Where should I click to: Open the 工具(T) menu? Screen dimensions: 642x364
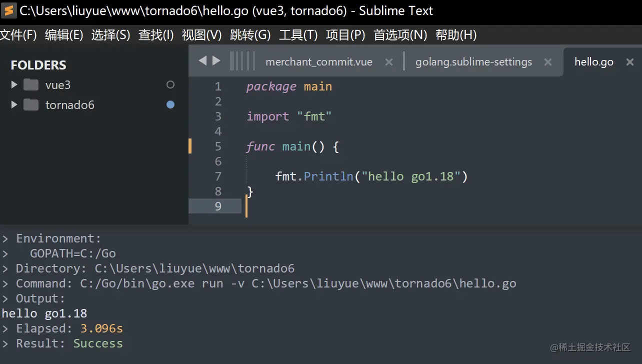tap(298, 35)
